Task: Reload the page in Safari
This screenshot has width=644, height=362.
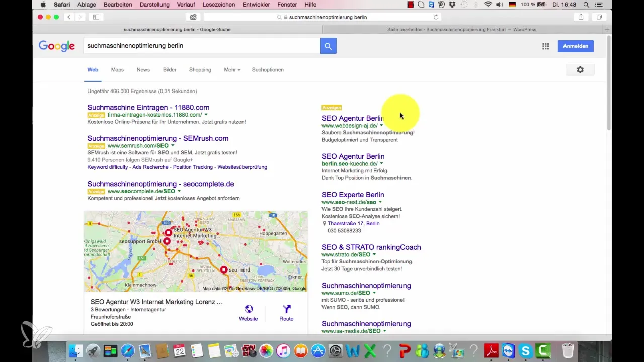Action: pos(436,17)
